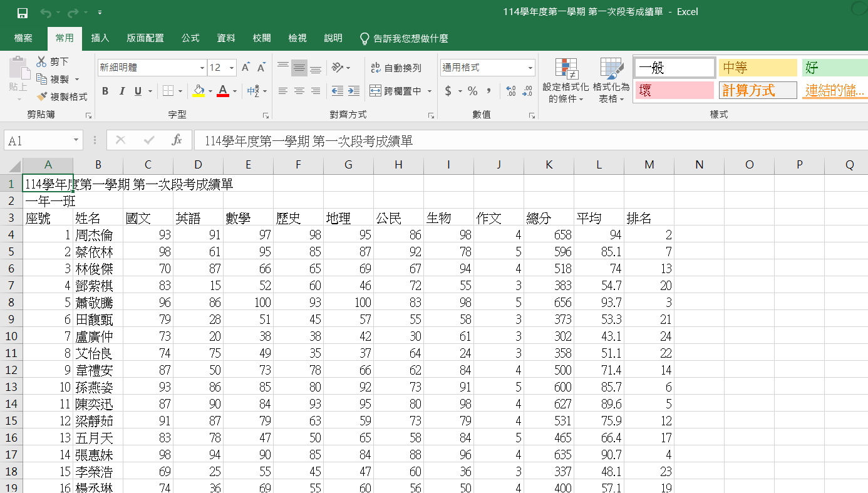Apply accounting dollar number format
The height and width of the screenshot is (493, 868).
[448, 91]
